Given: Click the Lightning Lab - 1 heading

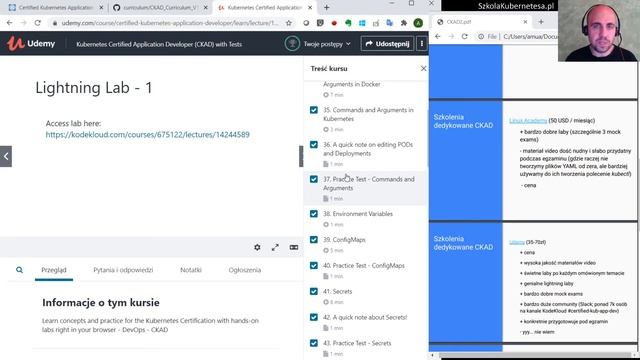Looking at the screenshot, I should [x=93, y=88].
